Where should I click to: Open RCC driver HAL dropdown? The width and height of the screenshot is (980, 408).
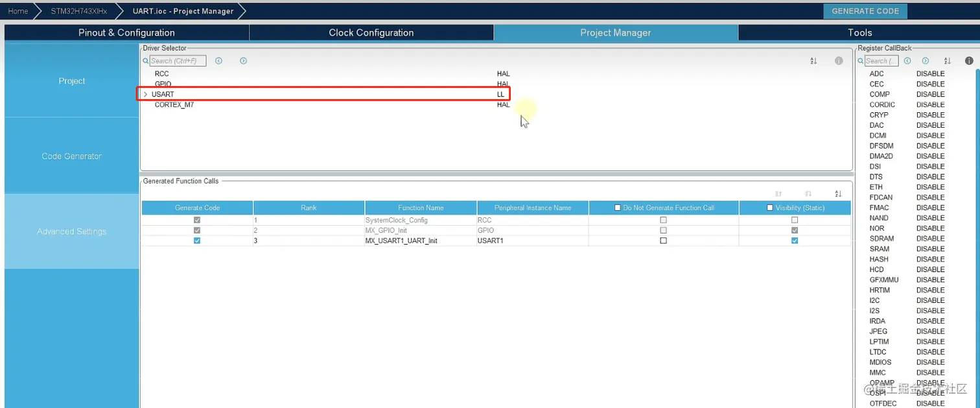click(x=503, y=74)
